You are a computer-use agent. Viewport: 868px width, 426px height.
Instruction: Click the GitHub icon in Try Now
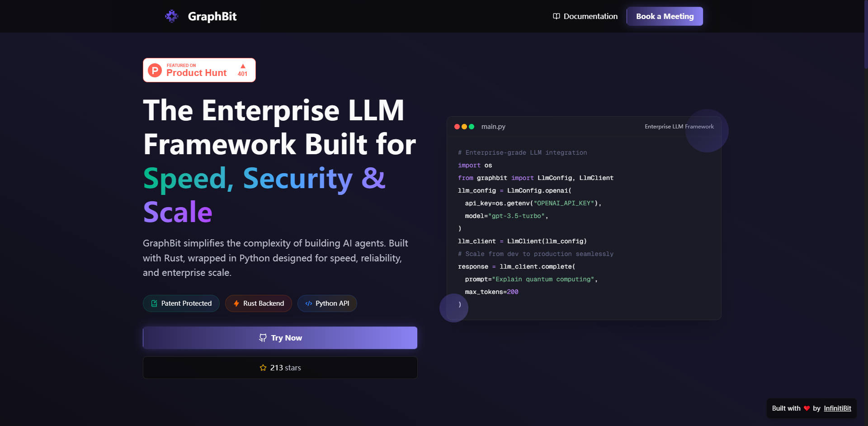(263, 338)
